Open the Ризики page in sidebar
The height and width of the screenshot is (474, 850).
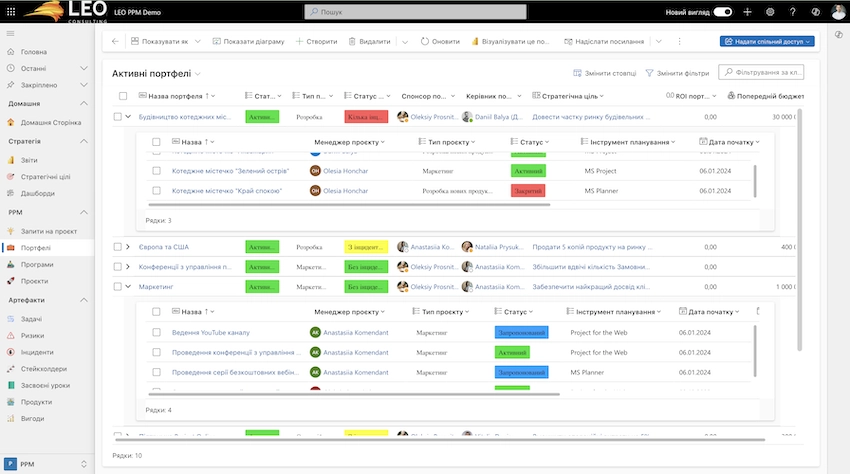point(33,335)
